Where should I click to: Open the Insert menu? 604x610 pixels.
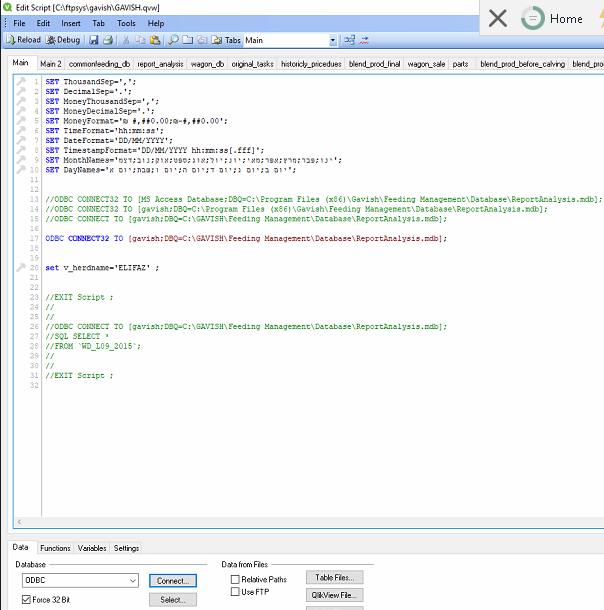[x=71, y=23]
